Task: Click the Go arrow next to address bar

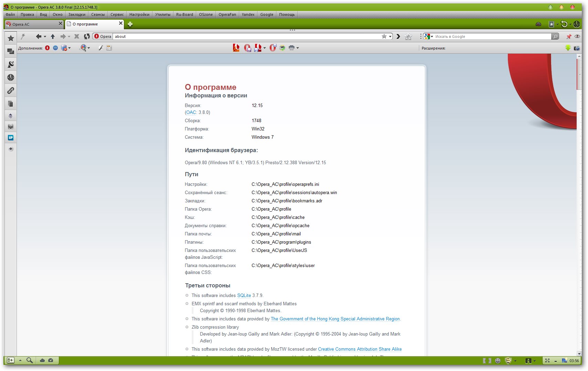Action: click(398, 36)
